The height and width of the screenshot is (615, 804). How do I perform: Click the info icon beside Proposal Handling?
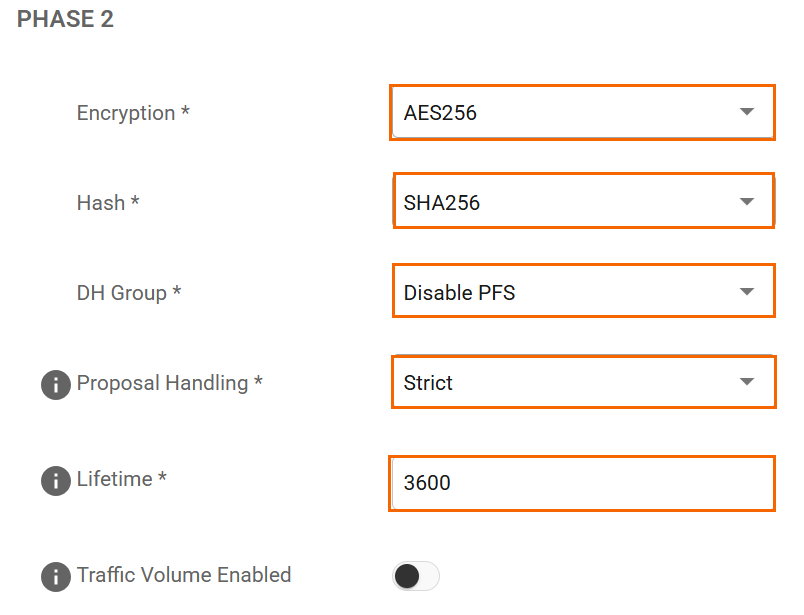[56, 384]
